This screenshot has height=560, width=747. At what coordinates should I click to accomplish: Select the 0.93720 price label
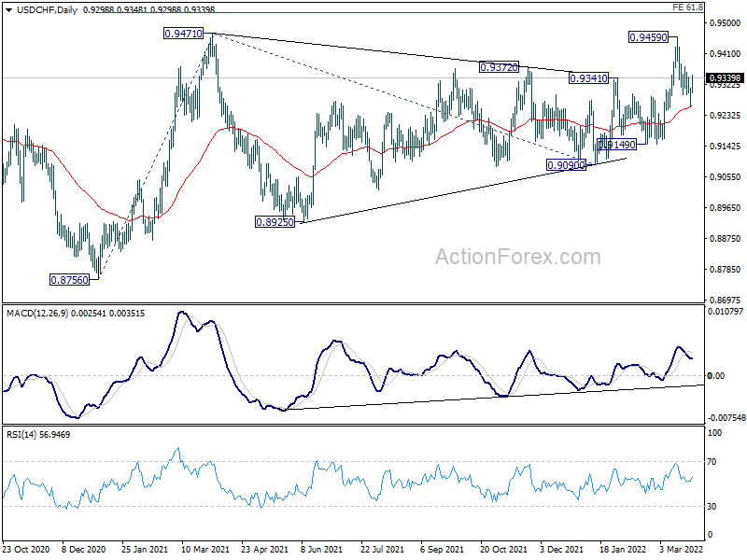click(499, 67)
